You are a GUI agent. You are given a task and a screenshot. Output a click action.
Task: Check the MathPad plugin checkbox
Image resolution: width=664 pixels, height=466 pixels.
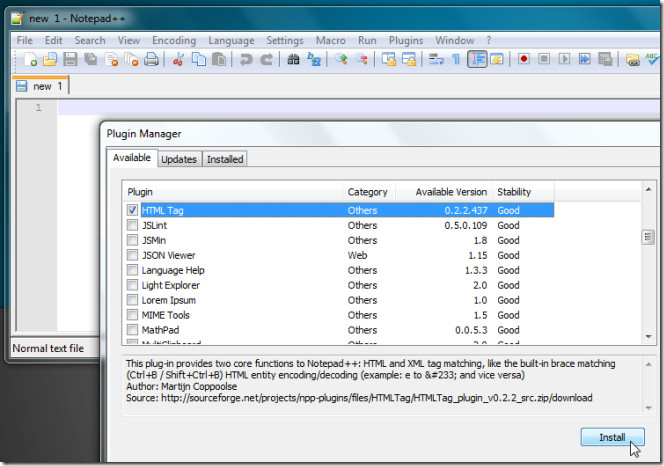(x=132, y=330)
